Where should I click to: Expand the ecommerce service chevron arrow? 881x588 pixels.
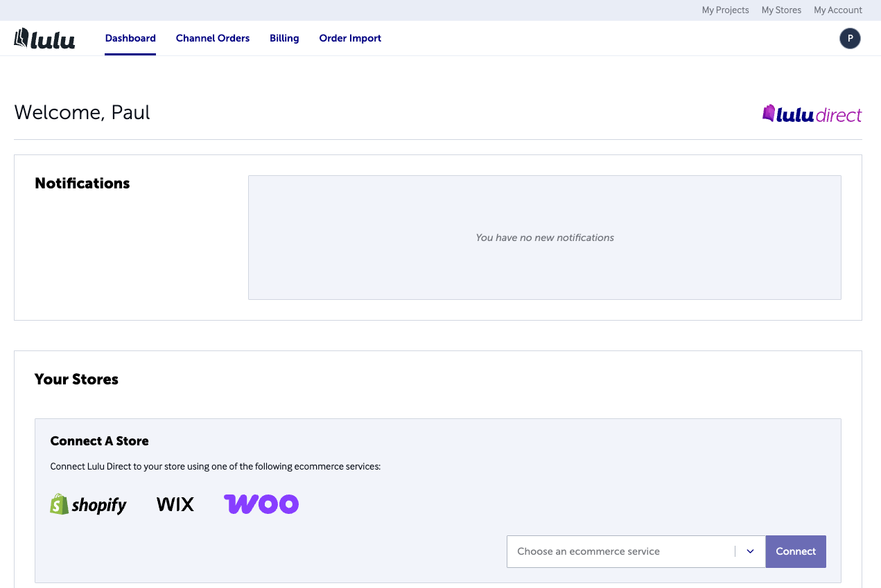click(x=750, y=551)
